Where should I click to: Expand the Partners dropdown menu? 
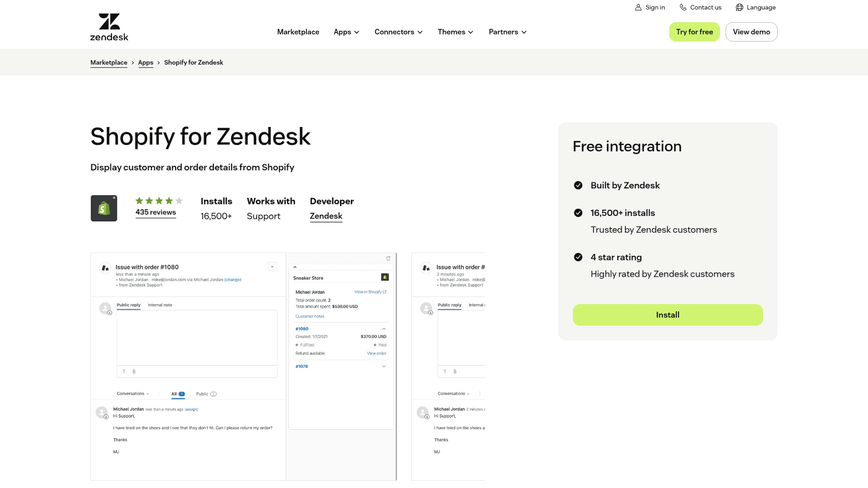coord(507,32)
